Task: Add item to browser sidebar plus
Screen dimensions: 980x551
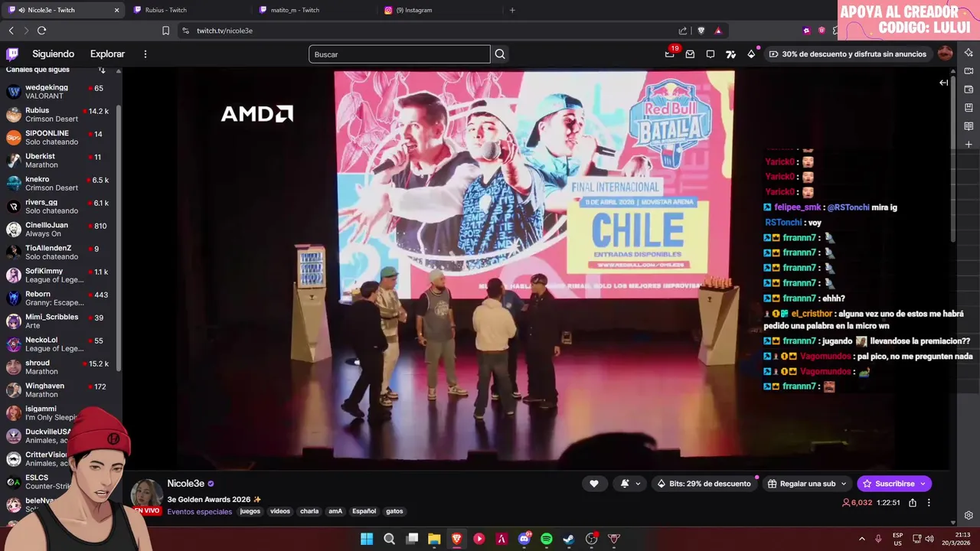Action: (x=969, y=145)
